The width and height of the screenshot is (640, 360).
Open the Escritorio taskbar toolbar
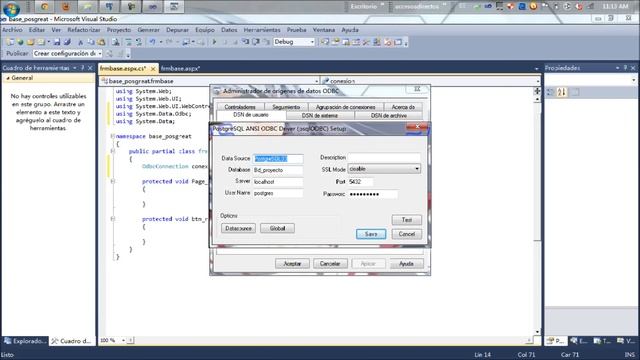pos(364,7)
